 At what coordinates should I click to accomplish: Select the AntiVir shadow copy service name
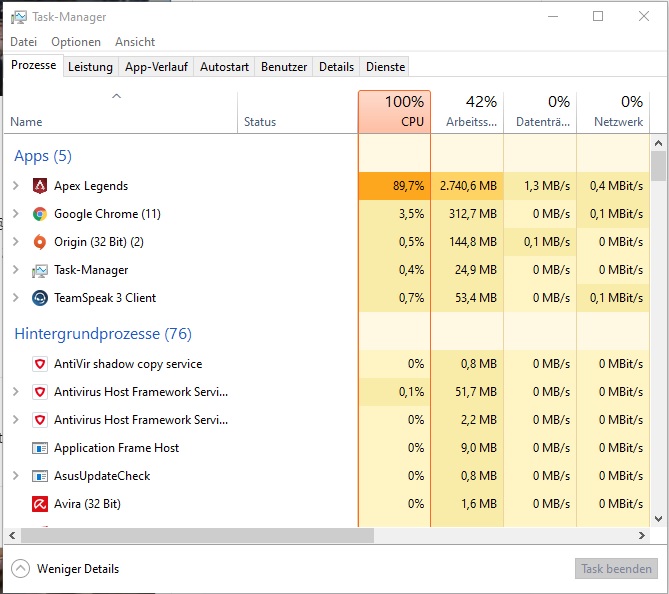tap(128, 364)
